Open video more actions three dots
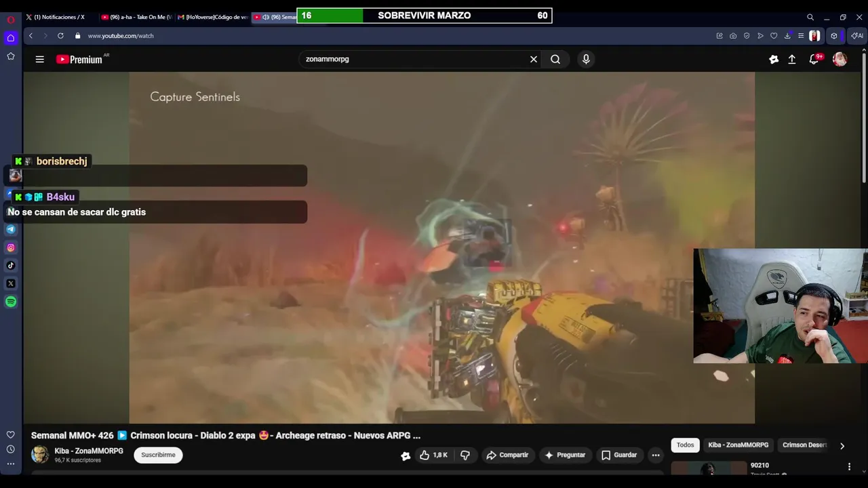 656,455
